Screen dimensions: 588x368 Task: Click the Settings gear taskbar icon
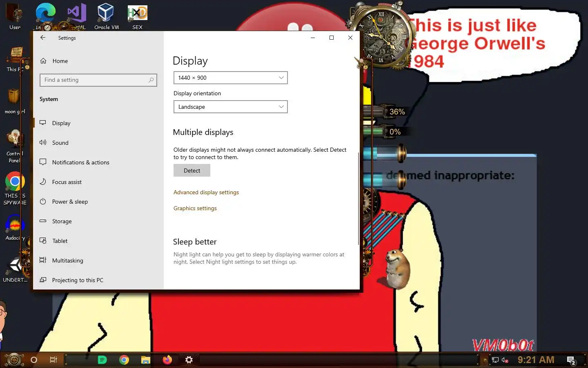[189, 360]
